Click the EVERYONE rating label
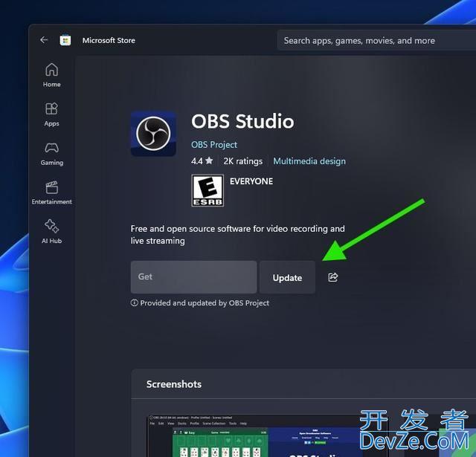 pos(251,181)
